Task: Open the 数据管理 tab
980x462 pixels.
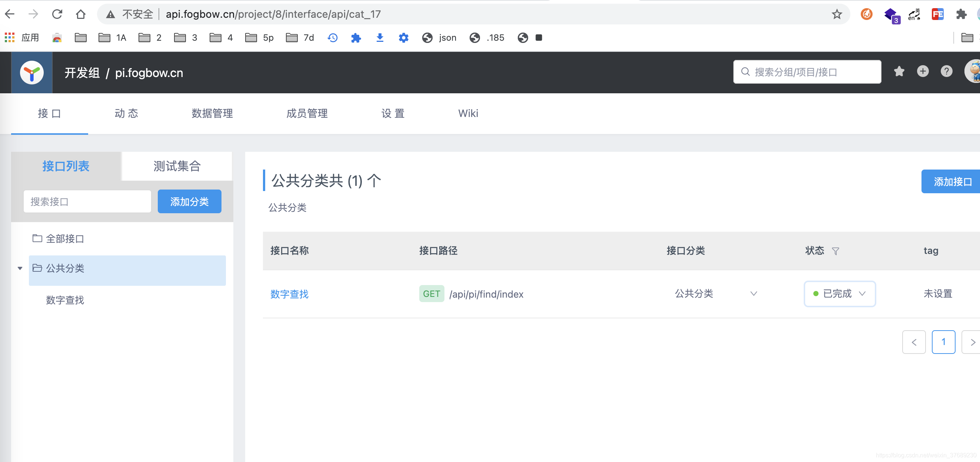Action: coord(212,113)
